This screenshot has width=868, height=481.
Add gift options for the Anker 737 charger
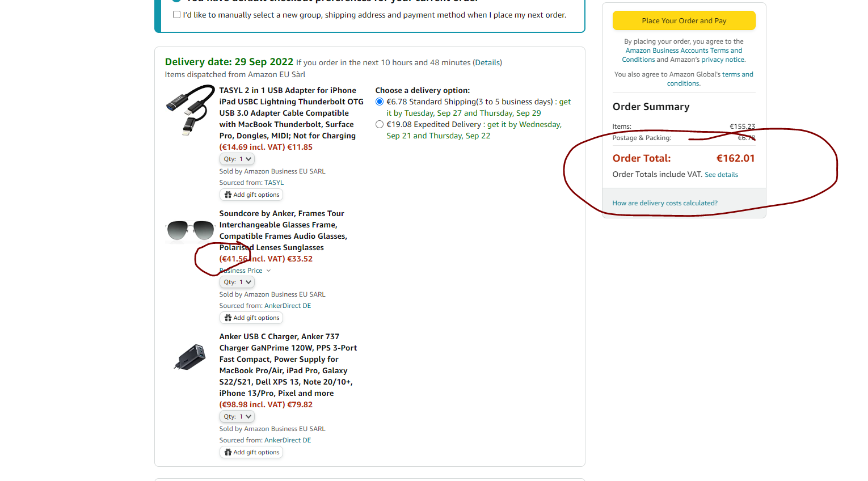pos(251,453)
